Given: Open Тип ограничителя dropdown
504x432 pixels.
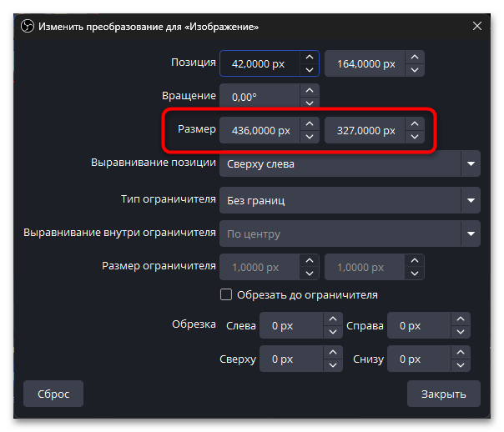Looking at the screenshot, I should (x=350, y=200).
